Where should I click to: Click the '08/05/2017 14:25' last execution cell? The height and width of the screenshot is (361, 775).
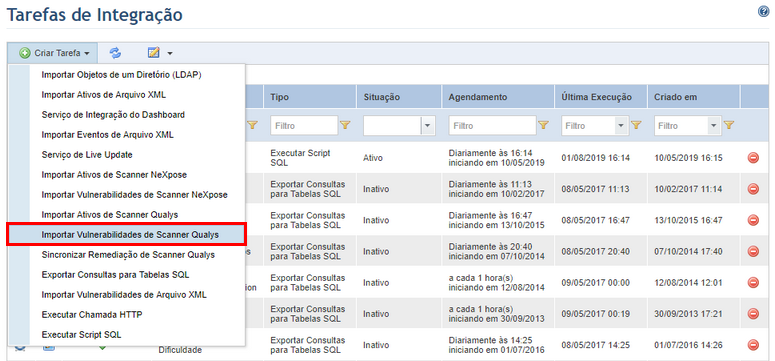click(x=596, y=345)
